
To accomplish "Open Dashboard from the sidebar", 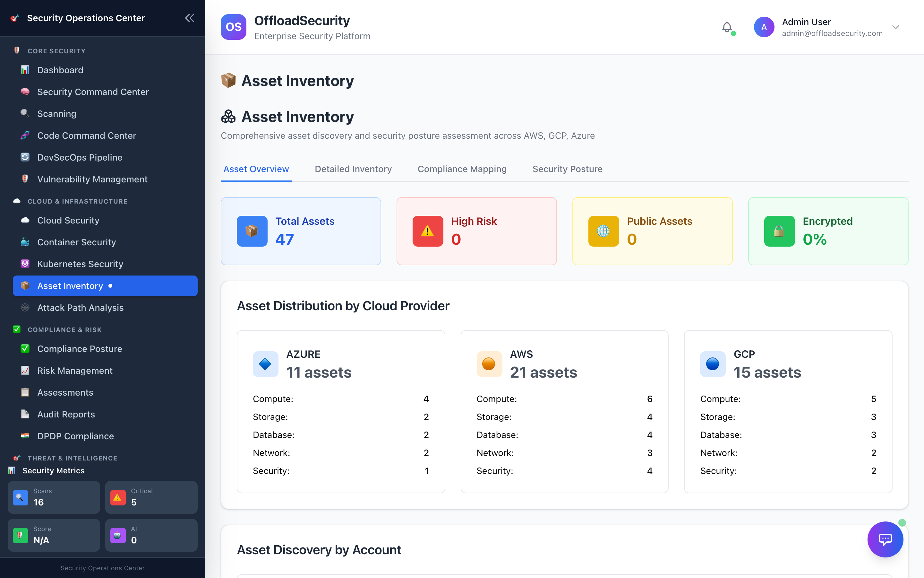I will 105,70.
